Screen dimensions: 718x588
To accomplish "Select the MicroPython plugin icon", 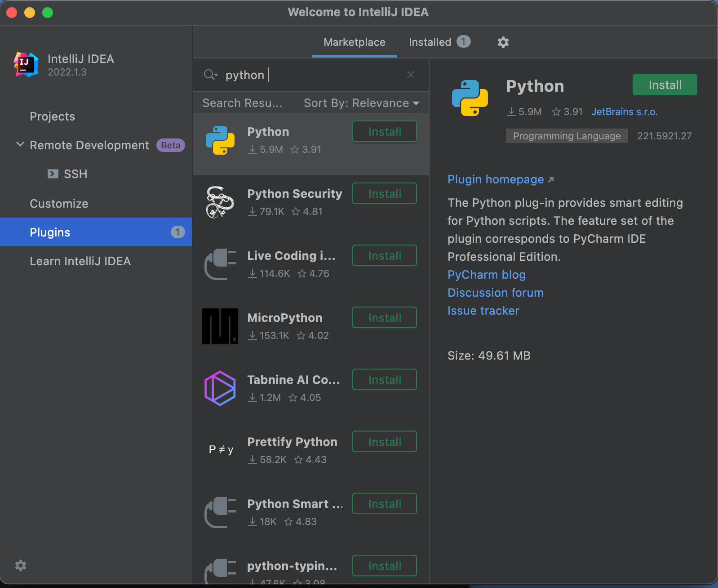I will coord(220,326).
